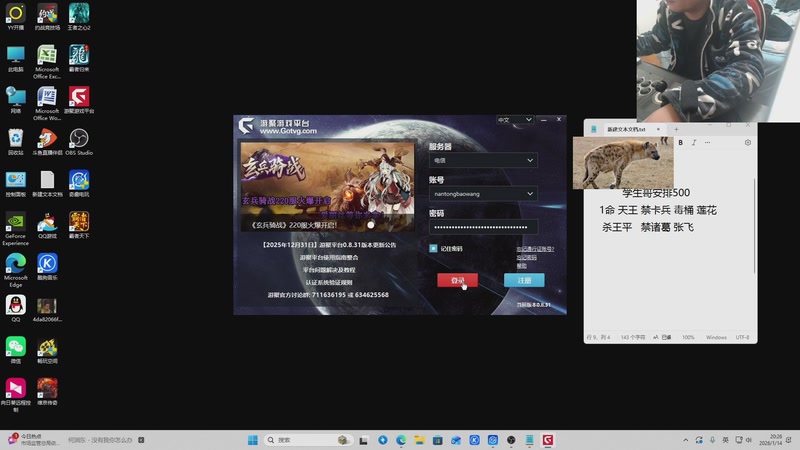Click the 玄兵骑战 promotional banner

(x=327, y=187)
